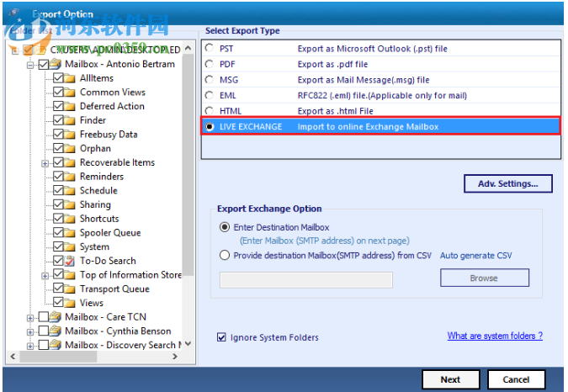This screenshot has width=568, height=392.
Task: Expand the Mailbox - Discovery Search node
Action: (30, 346)
